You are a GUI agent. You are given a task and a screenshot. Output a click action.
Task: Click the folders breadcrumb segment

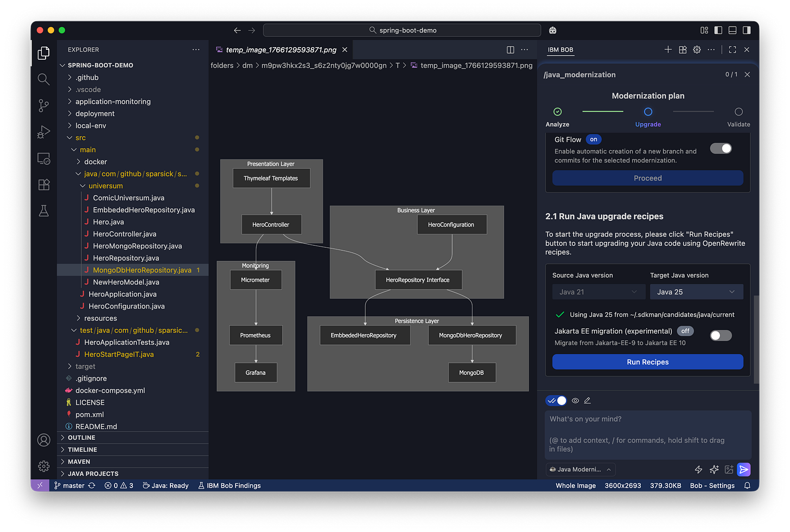coord(222,66)
